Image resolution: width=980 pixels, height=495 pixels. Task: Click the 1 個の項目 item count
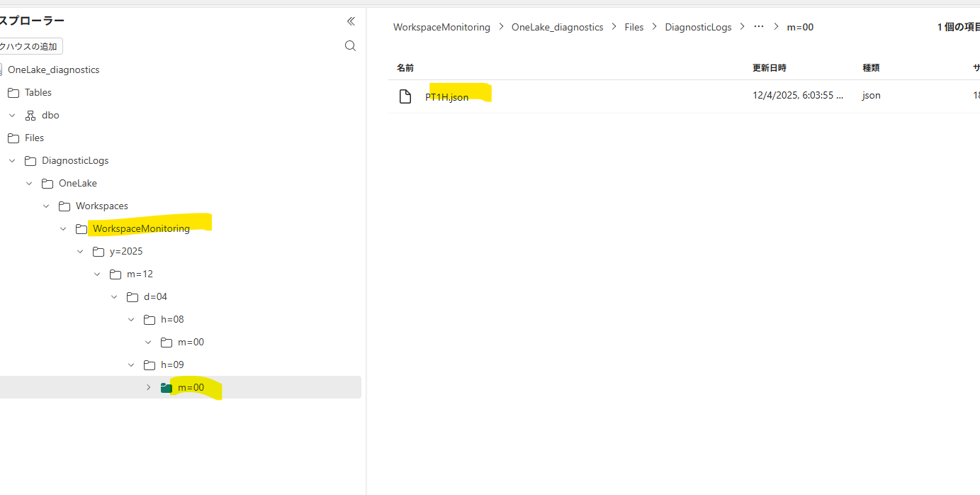tap(959, 27)
